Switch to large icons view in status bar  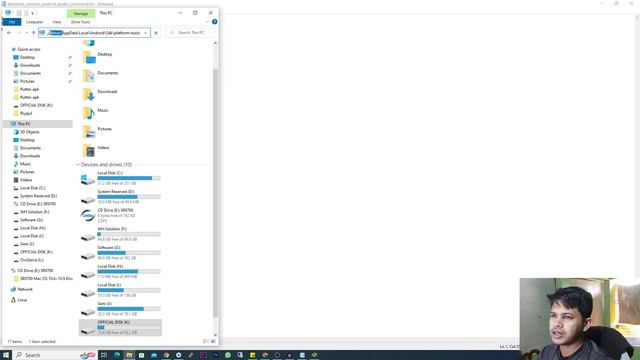pos(214,341)
